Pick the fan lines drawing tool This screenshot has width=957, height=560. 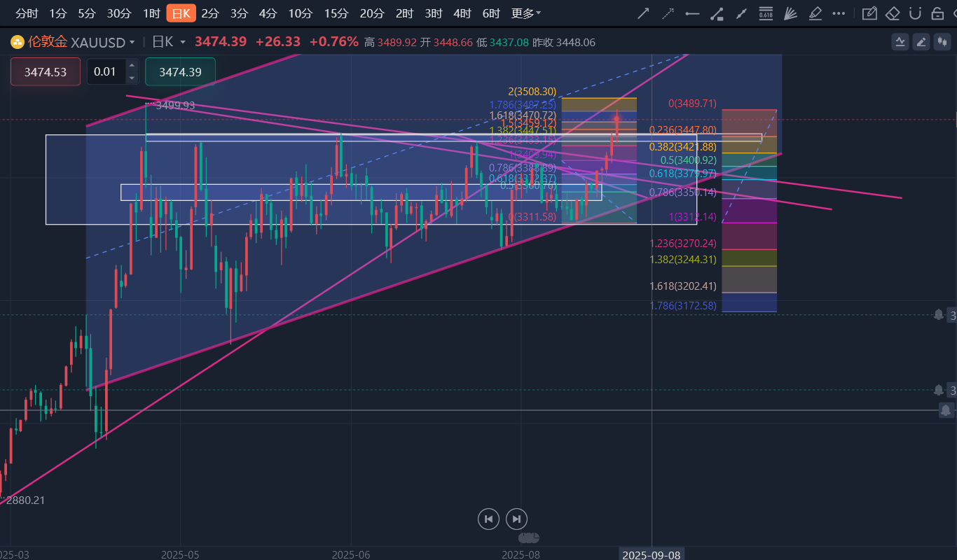(x=790, y=13)
